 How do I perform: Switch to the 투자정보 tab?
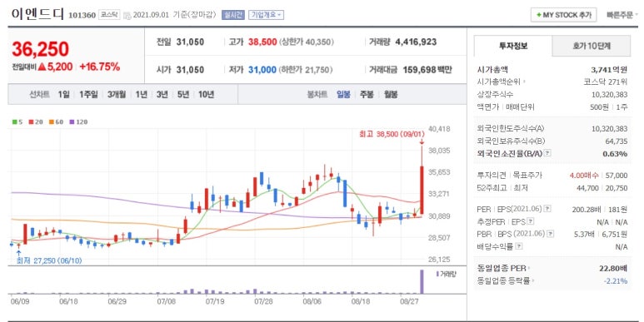513,46
